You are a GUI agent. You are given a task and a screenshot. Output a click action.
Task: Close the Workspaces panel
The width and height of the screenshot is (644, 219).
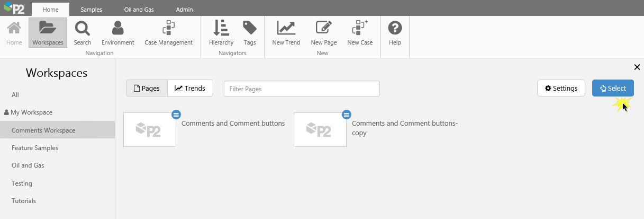click(637, 67)
